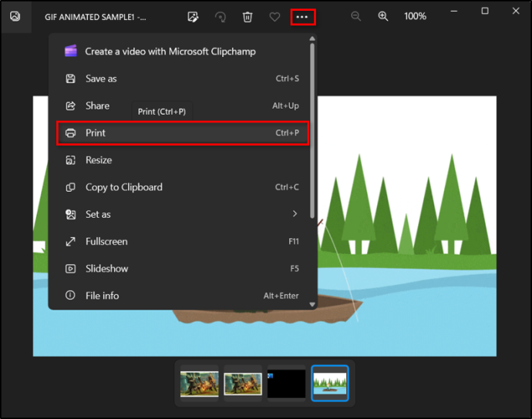Choose Save as from the menu
The width and height of the screenshot is (532, 419).
pyautogui.click(x=183, y=79)
